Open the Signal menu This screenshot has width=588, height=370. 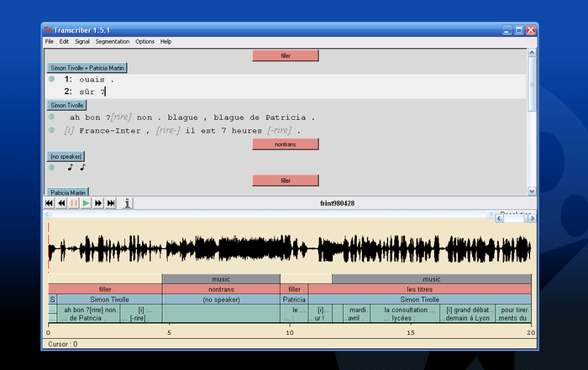(82, 41)
